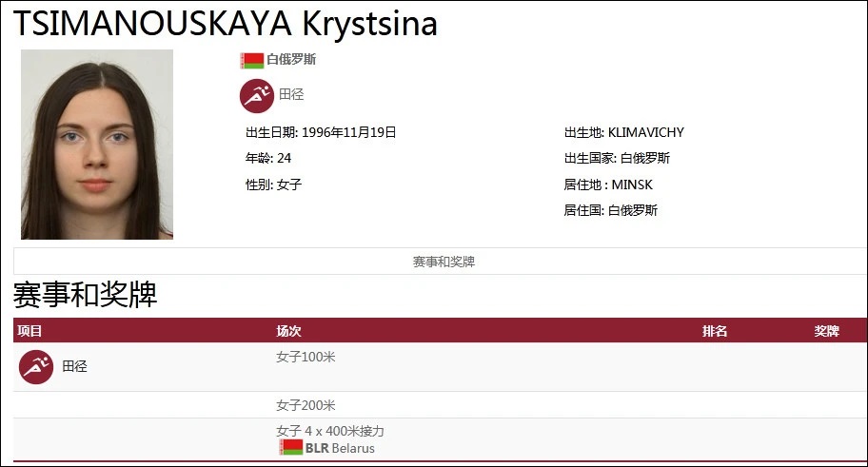
Task: Click the 排名 column header
Action: coord(715,331)
